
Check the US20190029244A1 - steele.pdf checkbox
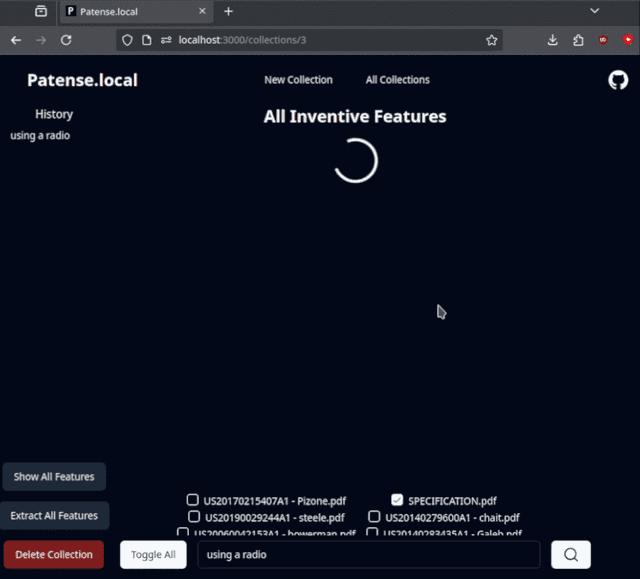coord(194,517)
